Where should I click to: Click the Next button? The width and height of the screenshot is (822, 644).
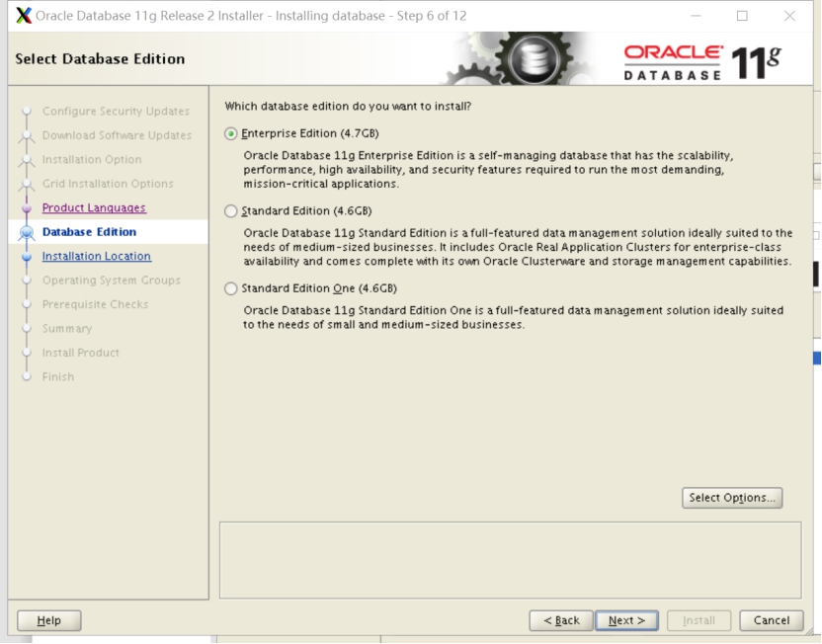(x=626, y=620)
